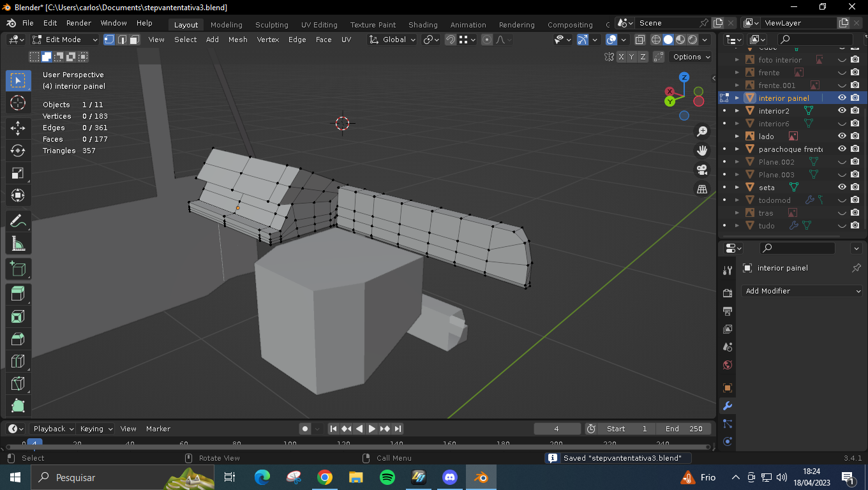
Task: Select the Add Cube tool
Action: point(18,269)
